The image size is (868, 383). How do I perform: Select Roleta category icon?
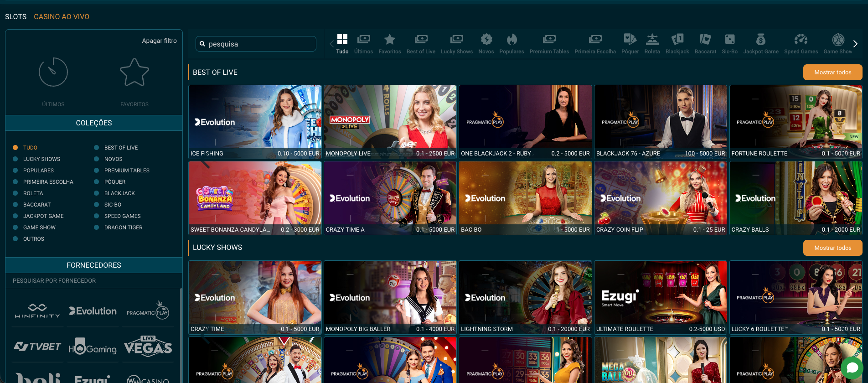click(x=652, y=39)
